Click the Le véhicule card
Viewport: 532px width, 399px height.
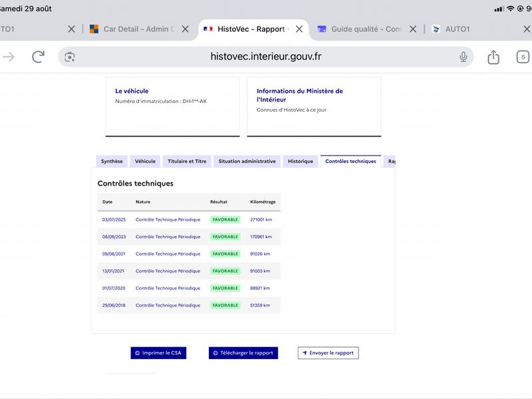(x=173, y=107)
